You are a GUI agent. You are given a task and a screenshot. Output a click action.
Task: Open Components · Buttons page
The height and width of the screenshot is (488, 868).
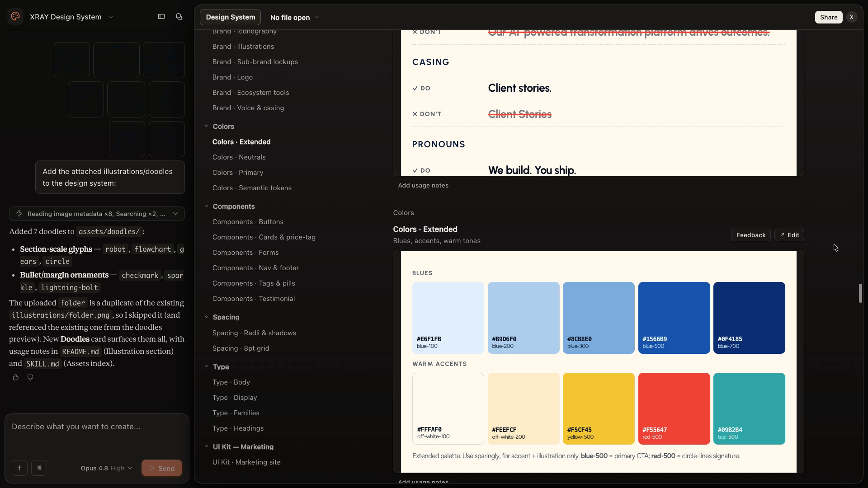pyautogui.click(x=248, y=222)
